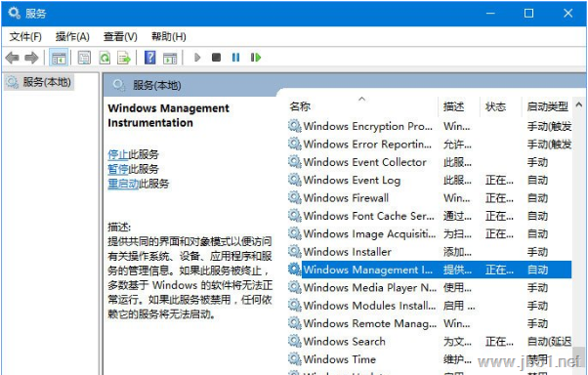Screen dimensions: 588x375
Task: Click the gear icon beside Windows Search
Action: (294, 341)
